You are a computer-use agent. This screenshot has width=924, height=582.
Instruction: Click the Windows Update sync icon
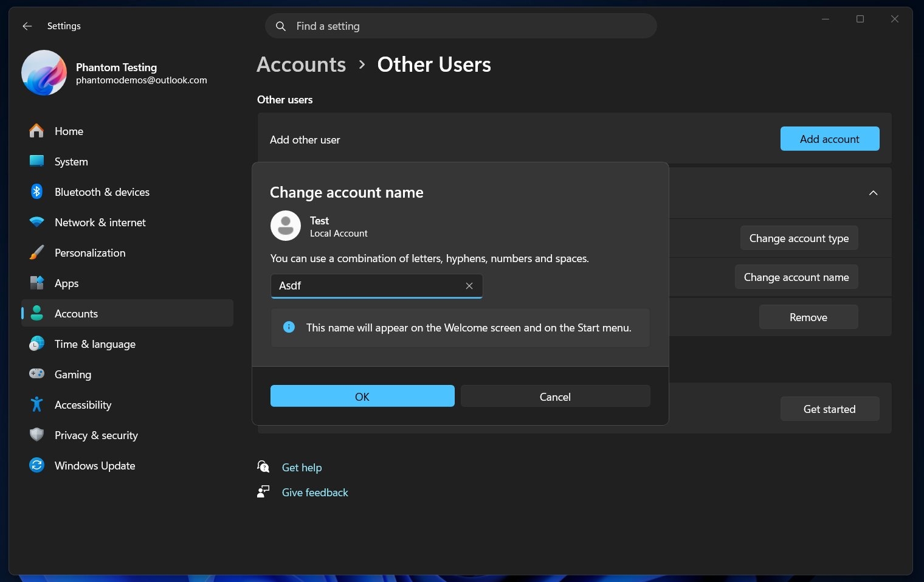[36, 466]
